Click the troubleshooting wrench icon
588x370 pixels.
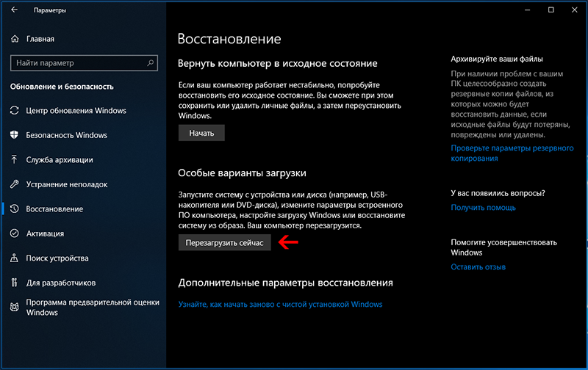coord(14,184)
